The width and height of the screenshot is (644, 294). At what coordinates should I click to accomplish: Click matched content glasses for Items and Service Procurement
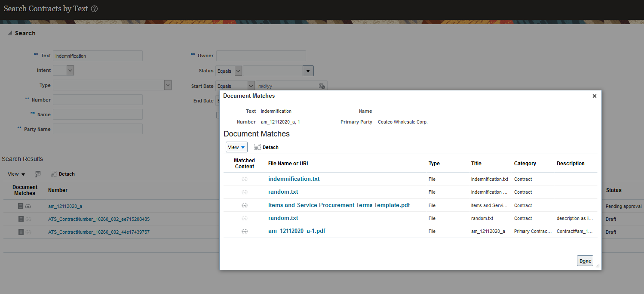click(x=245, y=205)
